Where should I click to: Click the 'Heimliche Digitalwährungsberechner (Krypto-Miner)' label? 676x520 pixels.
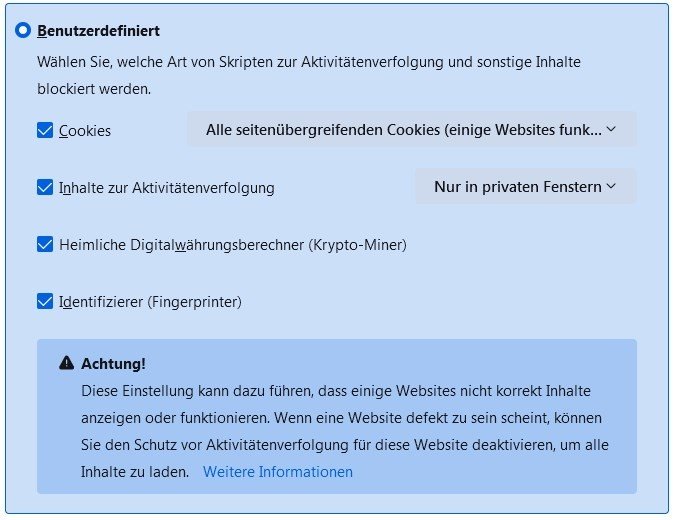click(232, 245)
